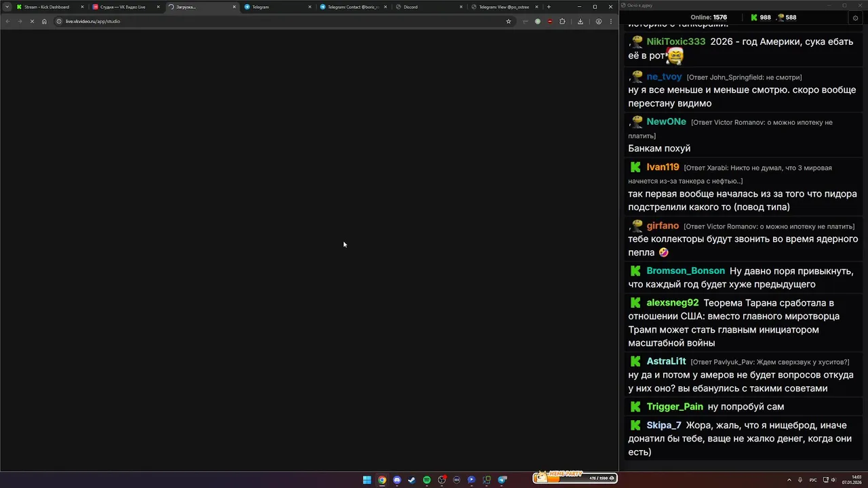Click the message "ну попробуй сам"
This screenshot has width=868, height=488.
[746, 407]
